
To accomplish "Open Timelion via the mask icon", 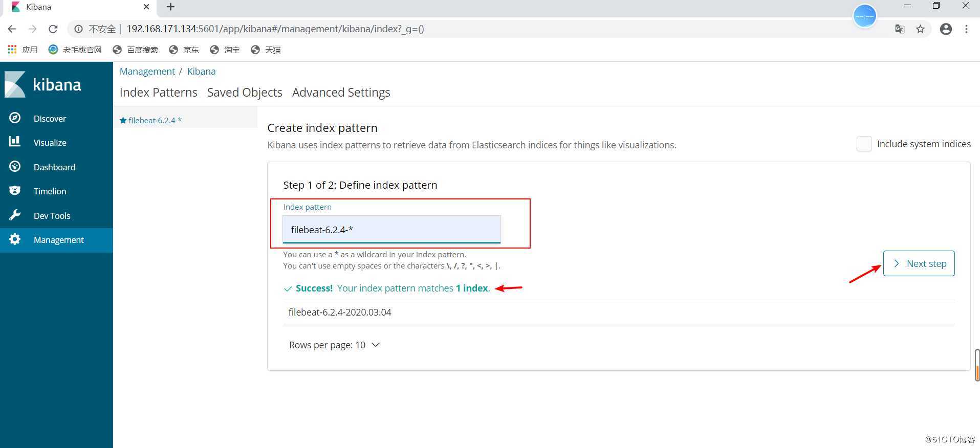I will point(15,191).
